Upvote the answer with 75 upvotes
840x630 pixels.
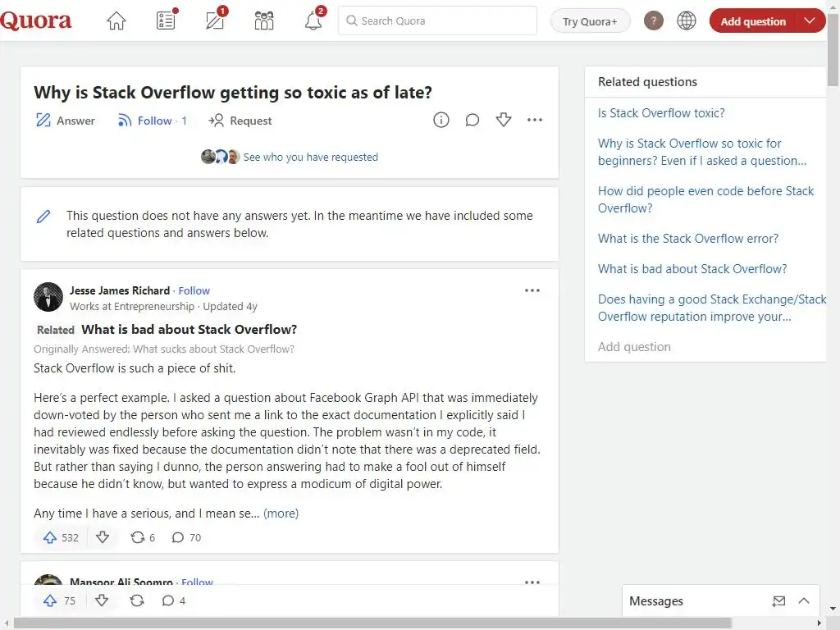59,600
